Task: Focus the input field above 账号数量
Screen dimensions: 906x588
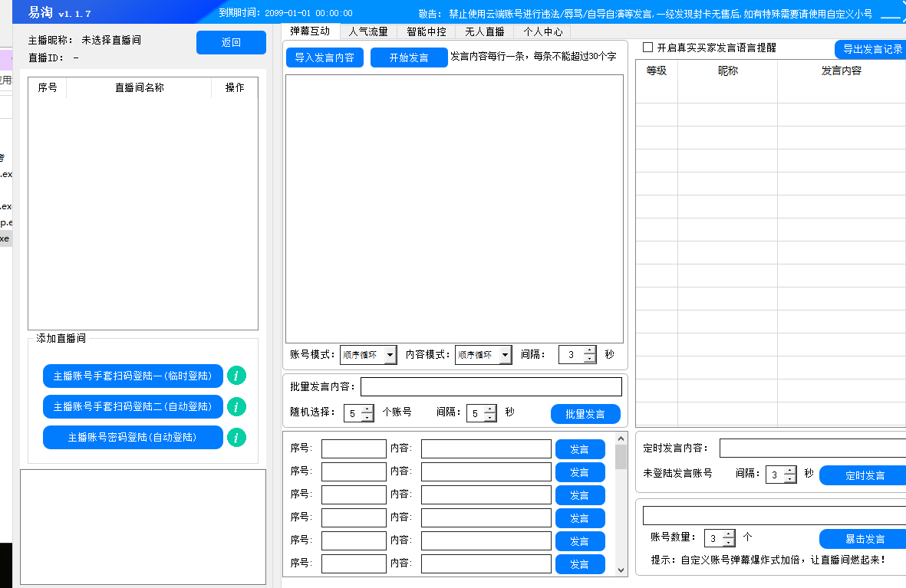Action: [774, 515]
